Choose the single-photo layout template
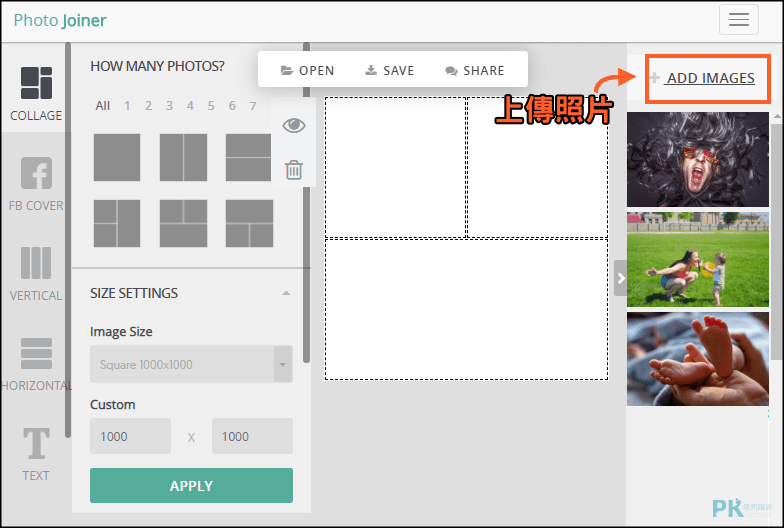 click(x=117, y=157)
